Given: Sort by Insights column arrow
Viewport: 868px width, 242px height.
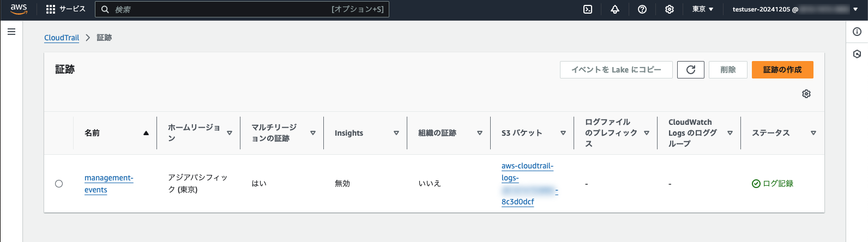Looking at the screenshot, I should tap(396, 133).
